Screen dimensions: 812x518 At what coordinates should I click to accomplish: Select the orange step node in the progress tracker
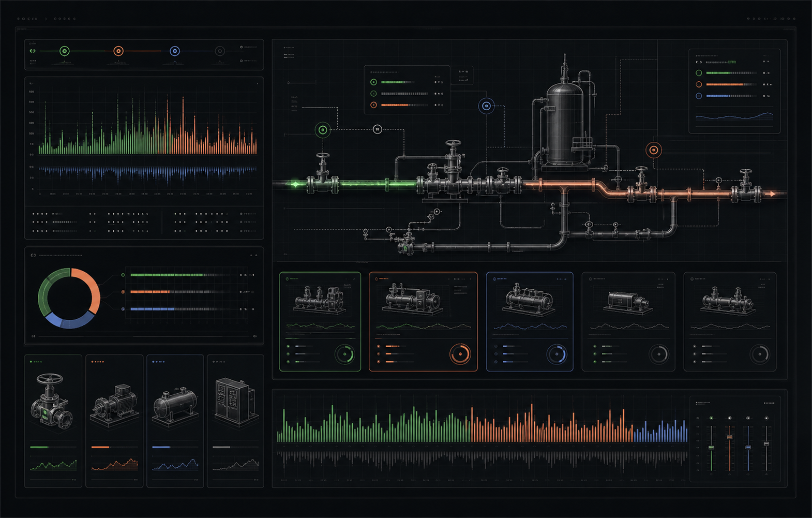coord(118,51)
